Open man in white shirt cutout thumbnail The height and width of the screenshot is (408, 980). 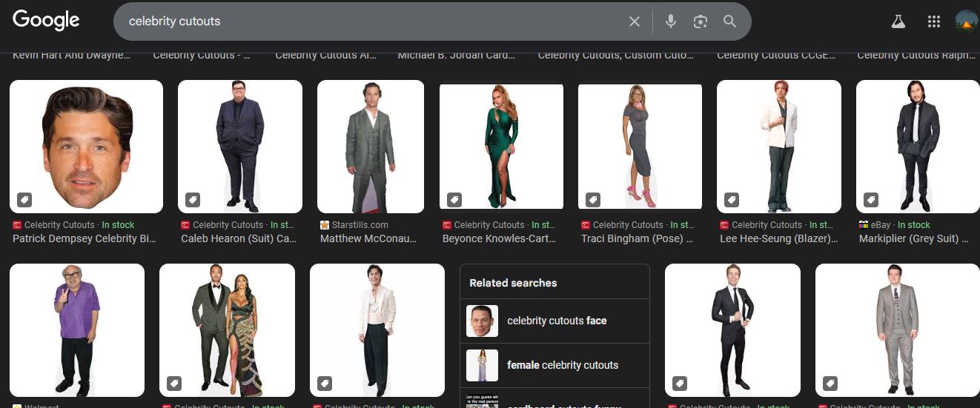(377, 330)
